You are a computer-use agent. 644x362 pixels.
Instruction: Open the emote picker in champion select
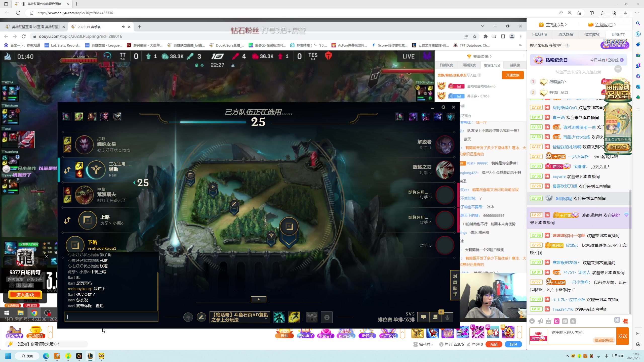327,317
